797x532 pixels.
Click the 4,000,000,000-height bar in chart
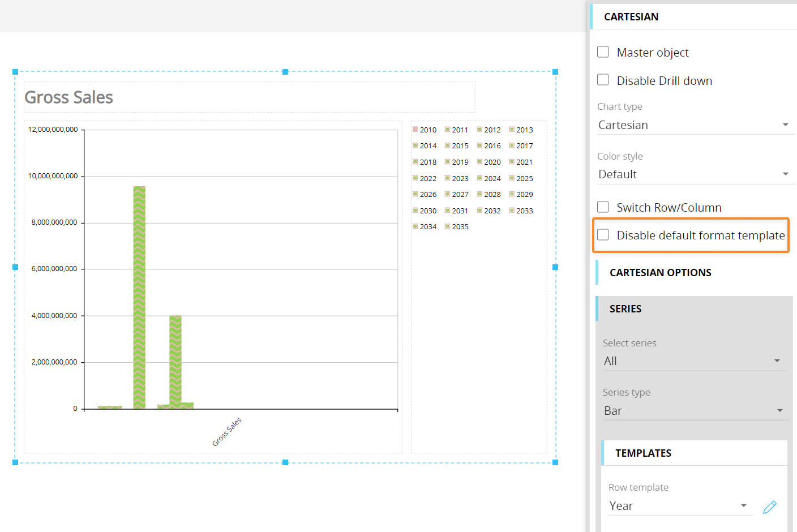[175, 362]
